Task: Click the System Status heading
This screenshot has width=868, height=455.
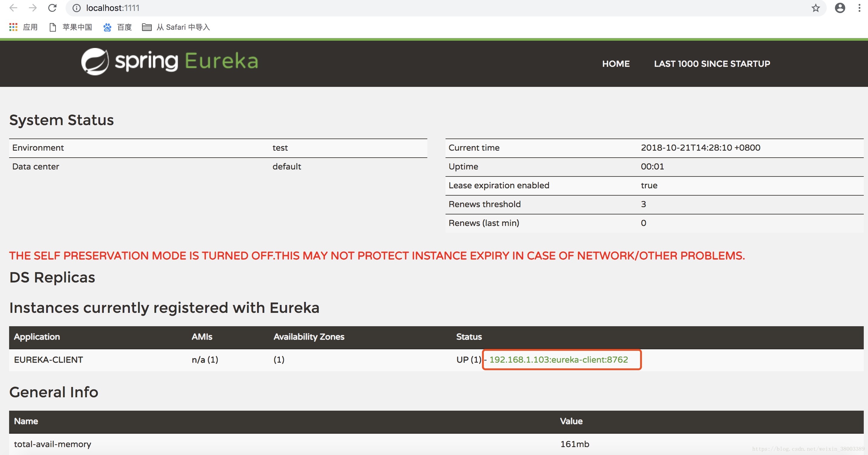Action: coord(61,120)
